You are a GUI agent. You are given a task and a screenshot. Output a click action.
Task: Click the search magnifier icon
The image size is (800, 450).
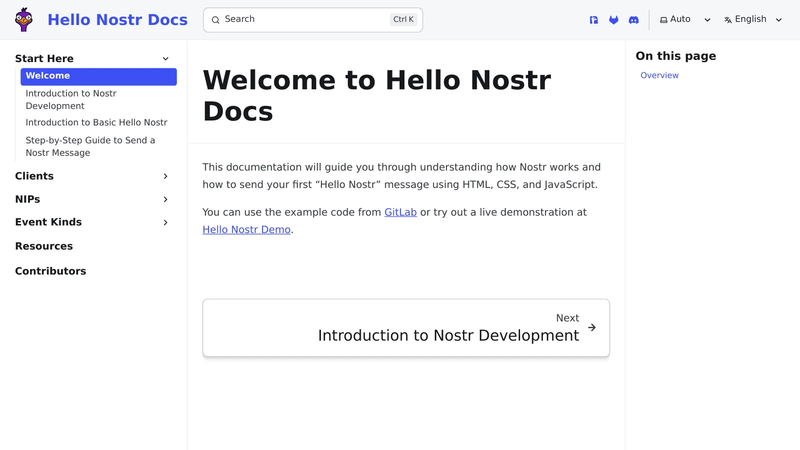tap(215, 20)
